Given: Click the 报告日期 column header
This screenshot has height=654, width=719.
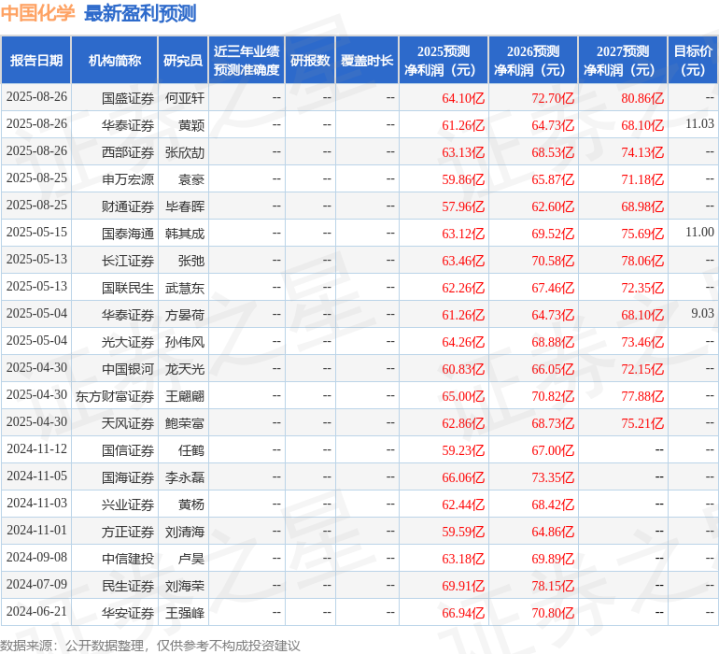Looking at the screenshot, I should 36,60.
